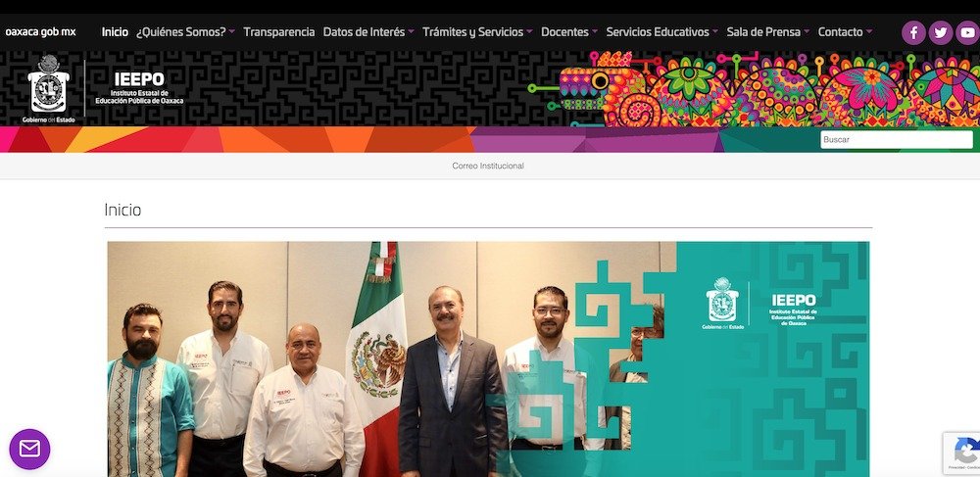Go to the oaxaca gob mx link
The height and width of the screenshot is (477, 980).
click(40, 32)
